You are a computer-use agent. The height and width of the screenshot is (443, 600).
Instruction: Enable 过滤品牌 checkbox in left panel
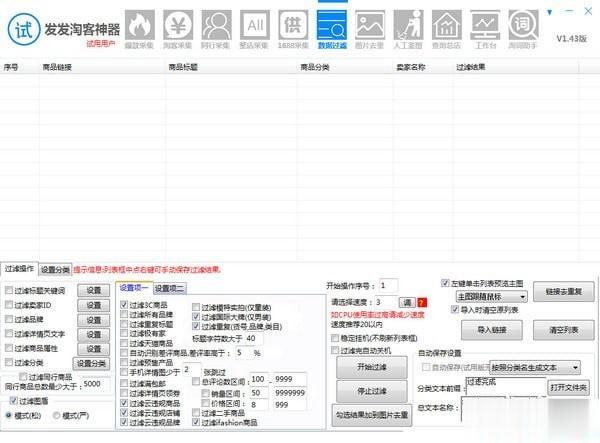coord(9,319)
